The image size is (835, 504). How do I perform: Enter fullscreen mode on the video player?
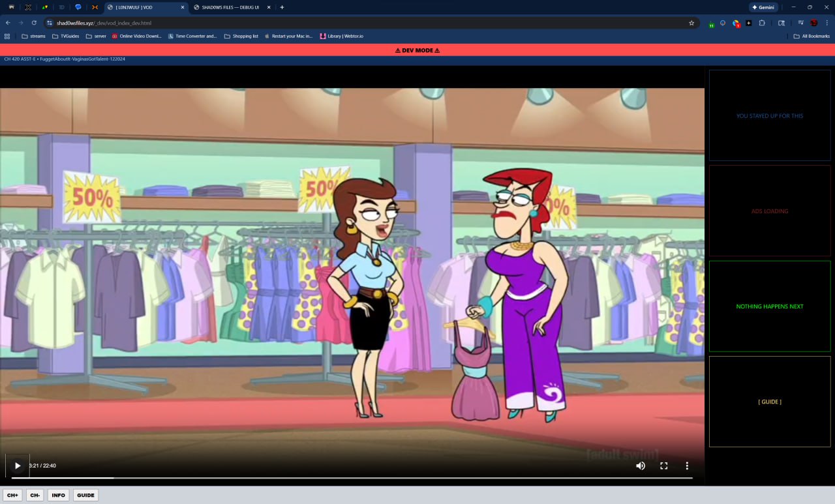663,466
